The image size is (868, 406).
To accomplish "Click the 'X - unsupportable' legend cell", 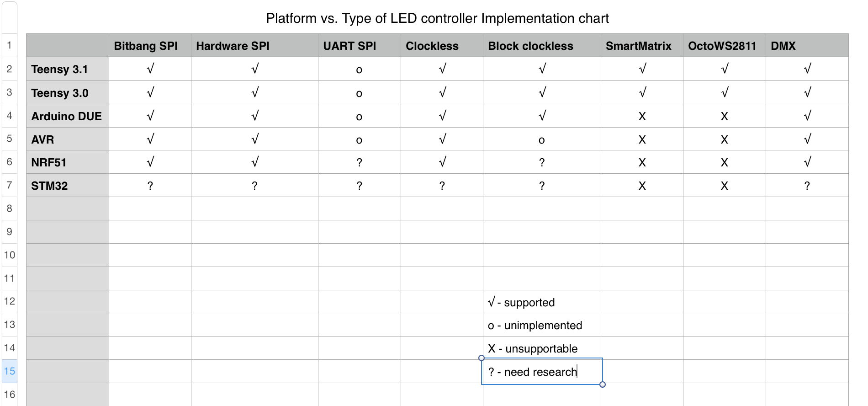I will [x=542, y=349].
